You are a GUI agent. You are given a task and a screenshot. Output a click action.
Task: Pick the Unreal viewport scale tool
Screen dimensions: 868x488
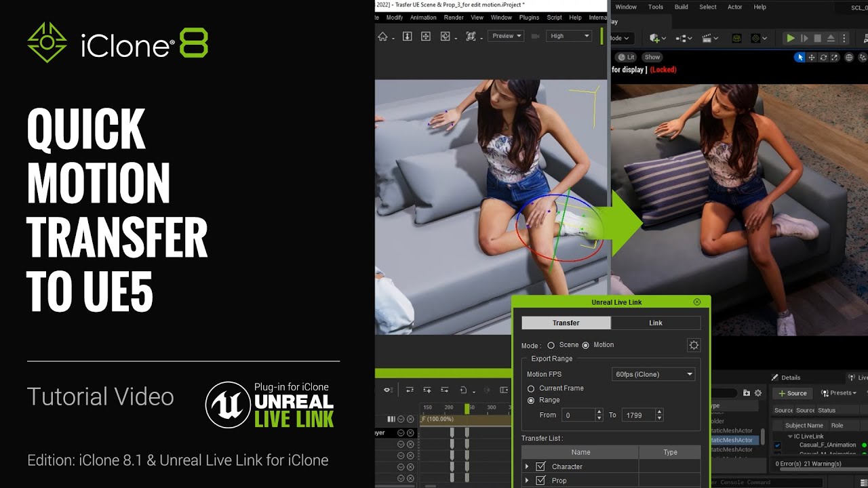click(834, 58)
